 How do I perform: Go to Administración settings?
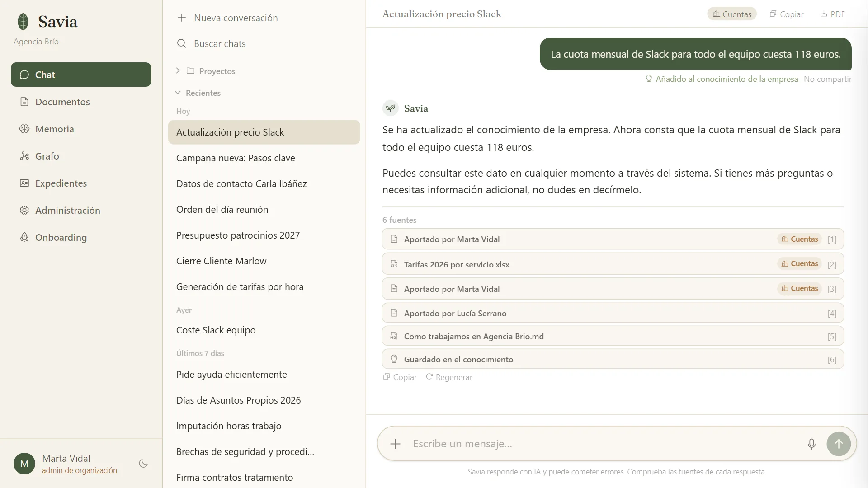point(81,210)
